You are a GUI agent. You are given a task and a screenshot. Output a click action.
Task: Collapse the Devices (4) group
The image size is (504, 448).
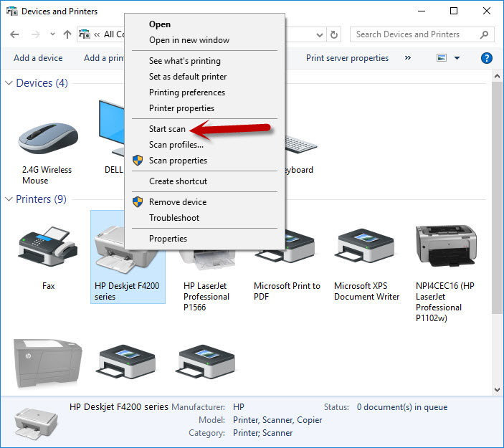(x=9, y=83)
